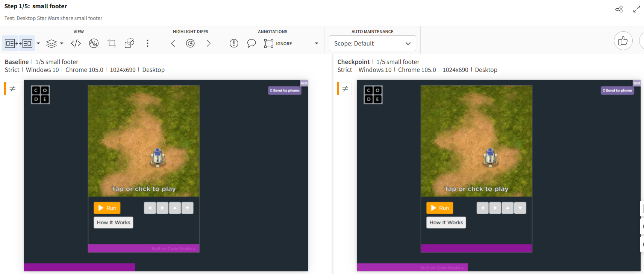Expand the Ignore region type dropdown
Viewport: 644px width, 274px height.
(x=317, y=43)
